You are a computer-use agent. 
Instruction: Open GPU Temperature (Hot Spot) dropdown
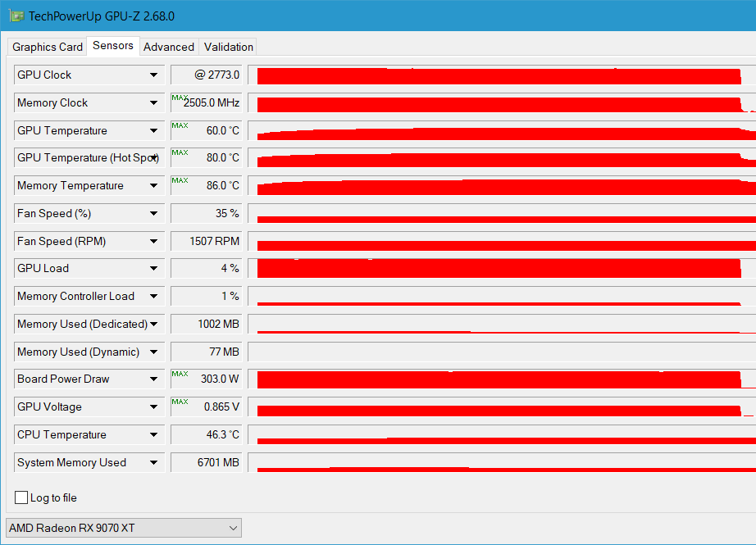click(x=153, y=157)
